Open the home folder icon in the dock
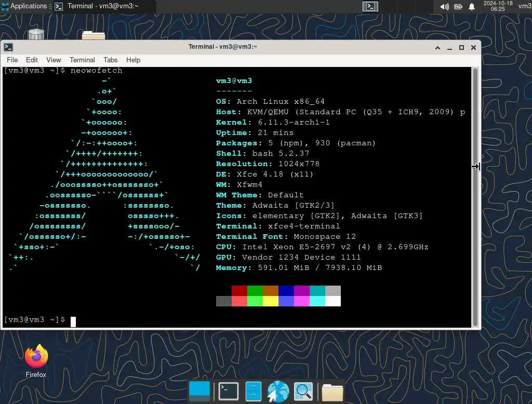 coord(332,393)
